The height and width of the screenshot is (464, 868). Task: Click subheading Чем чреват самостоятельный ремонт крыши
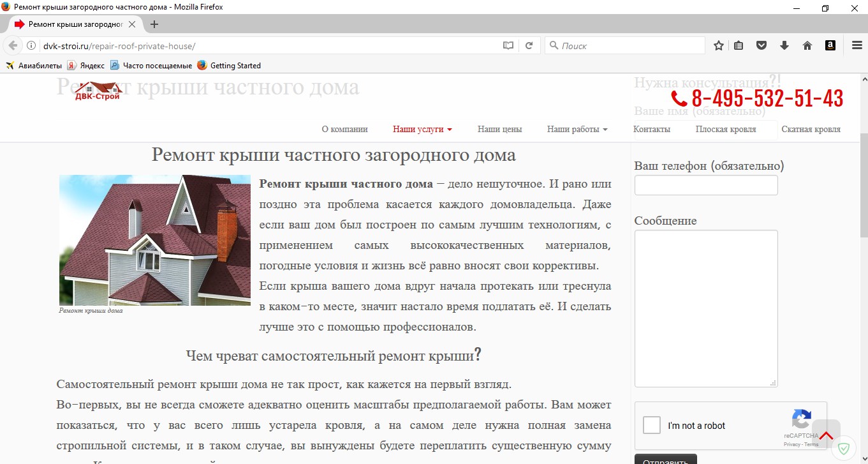click(334, 355)
